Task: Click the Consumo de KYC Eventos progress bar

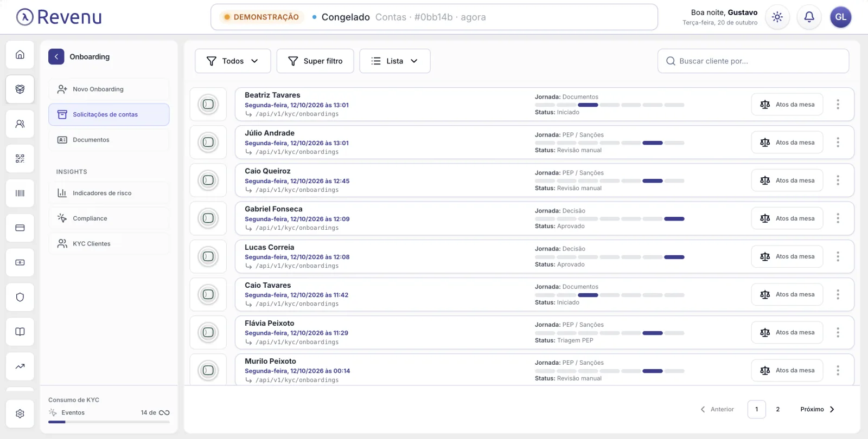Action: 109,422
